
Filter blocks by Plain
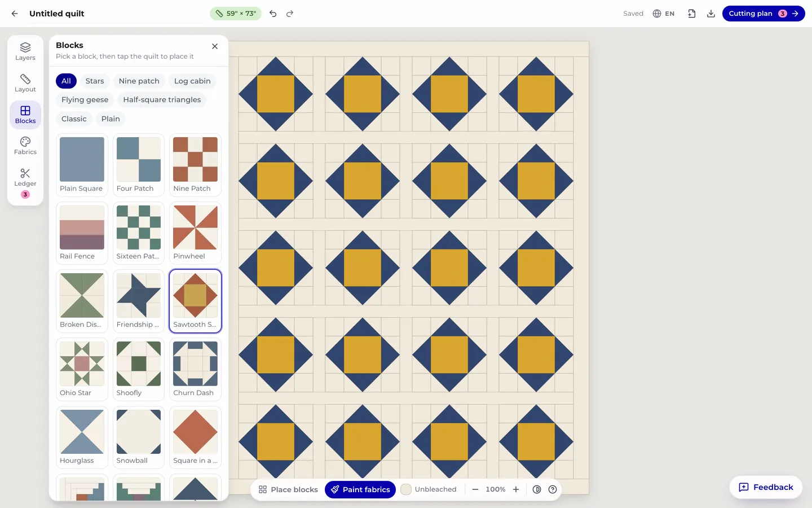point(111,119)
